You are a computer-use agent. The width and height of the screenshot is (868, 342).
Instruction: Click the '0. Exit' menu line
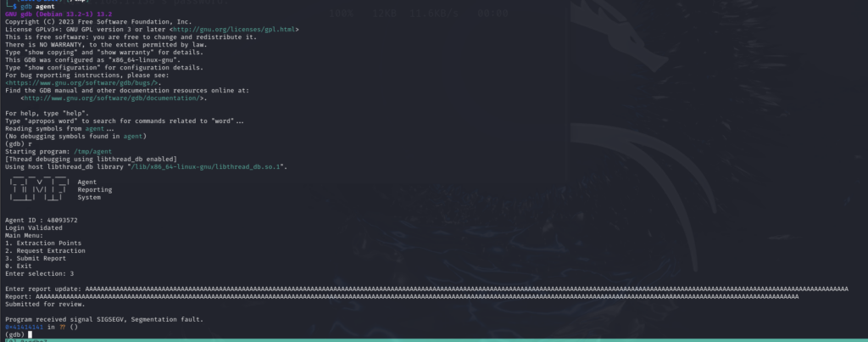pyautogui.click(x=19, y=266)
